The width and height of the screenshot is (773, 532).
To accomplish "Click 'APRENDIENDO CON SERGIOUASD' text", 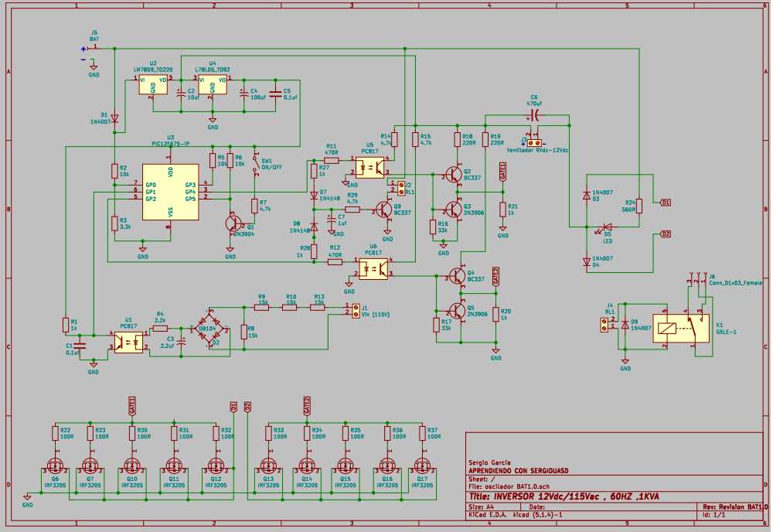I will point(518,470).
